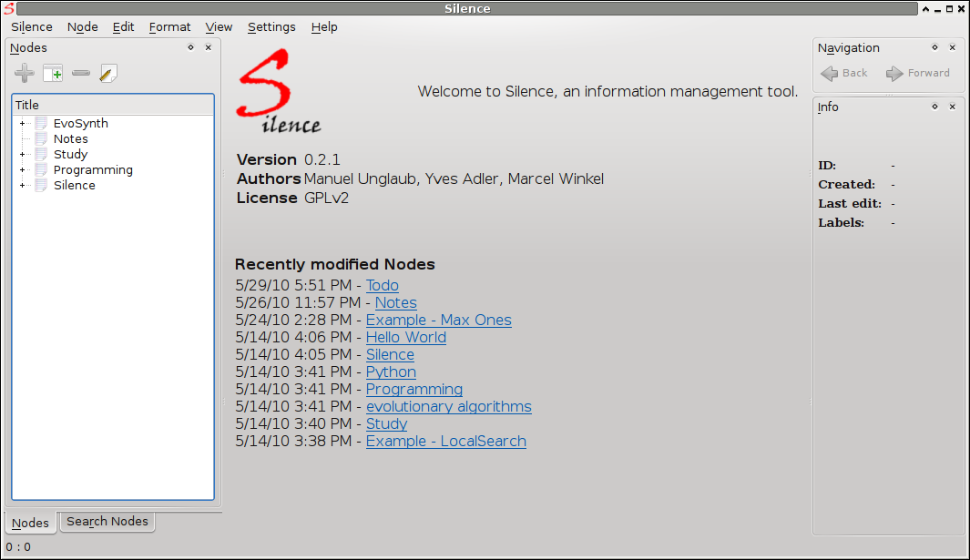Screen dimensions: 970x560
Task: Click the Silence app icon in title bar
Action: point(9,9)
